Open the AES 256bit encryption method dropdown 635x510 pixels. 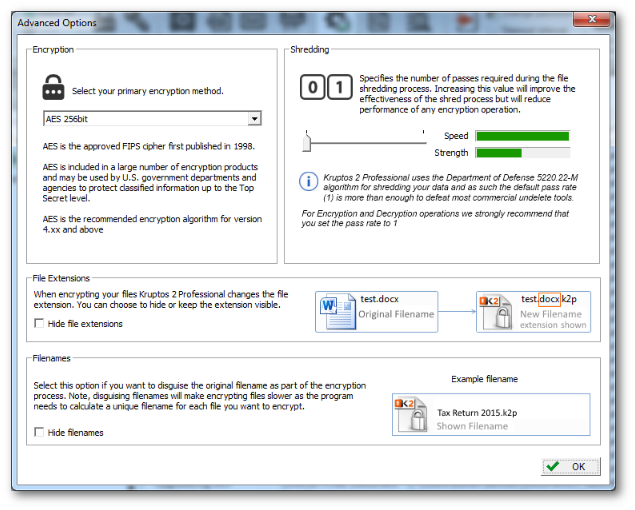pos(152,119)
